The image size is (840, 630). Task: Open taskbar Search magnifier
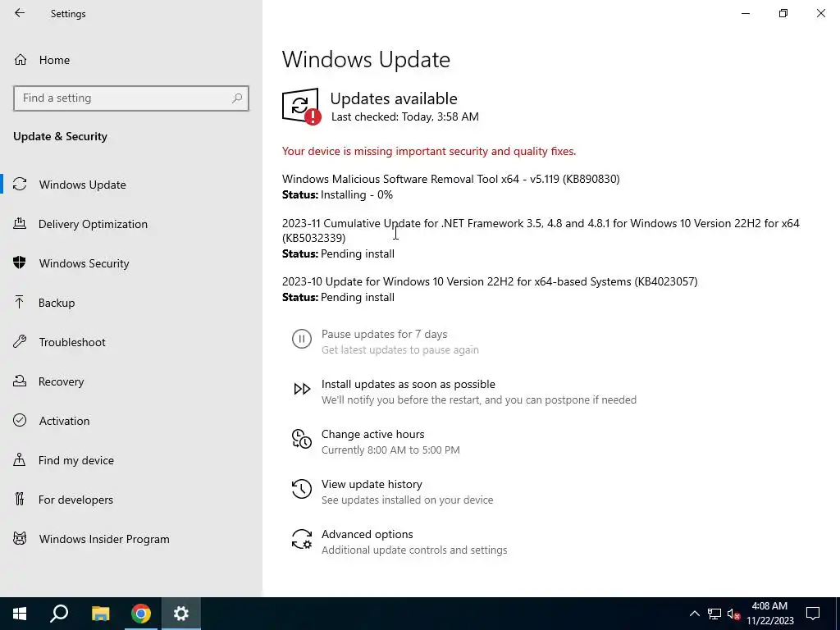(x=59, y=614)
